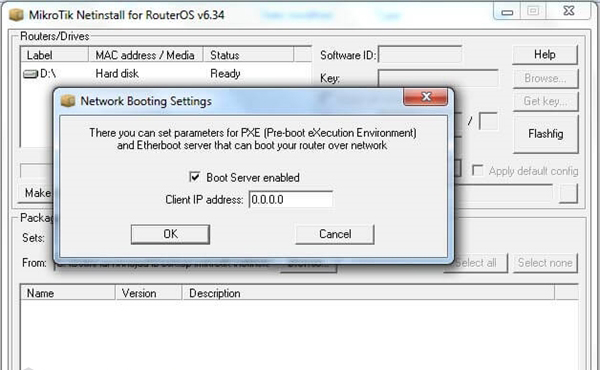Toggle the Boot Server enabled checkbox
This screenshot has width=600, height=370.
195,177
